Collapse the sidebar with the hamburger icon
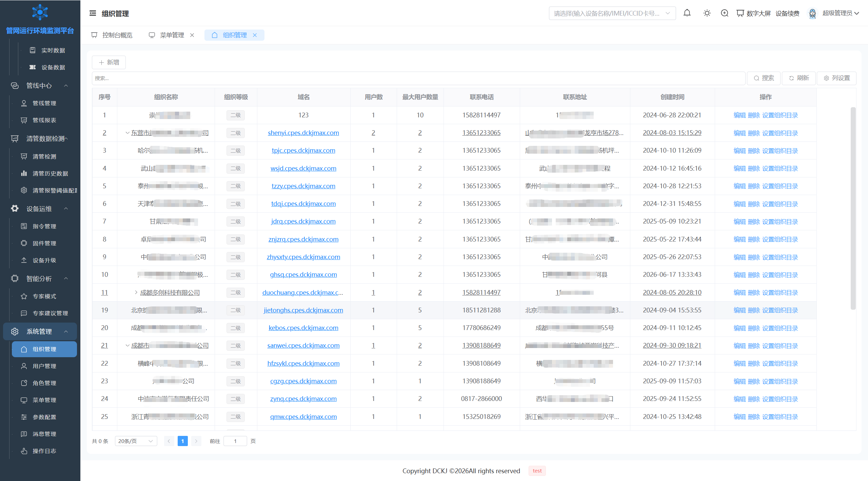The width and height of the screenshot is (868, 481). 93,13
